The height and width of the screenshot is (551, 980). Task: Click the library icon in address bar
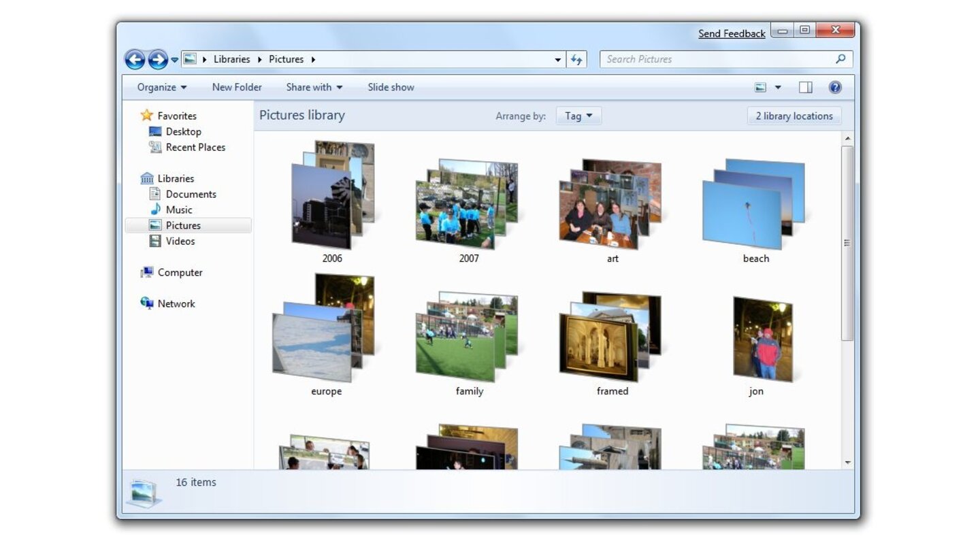tap(191, 59)
